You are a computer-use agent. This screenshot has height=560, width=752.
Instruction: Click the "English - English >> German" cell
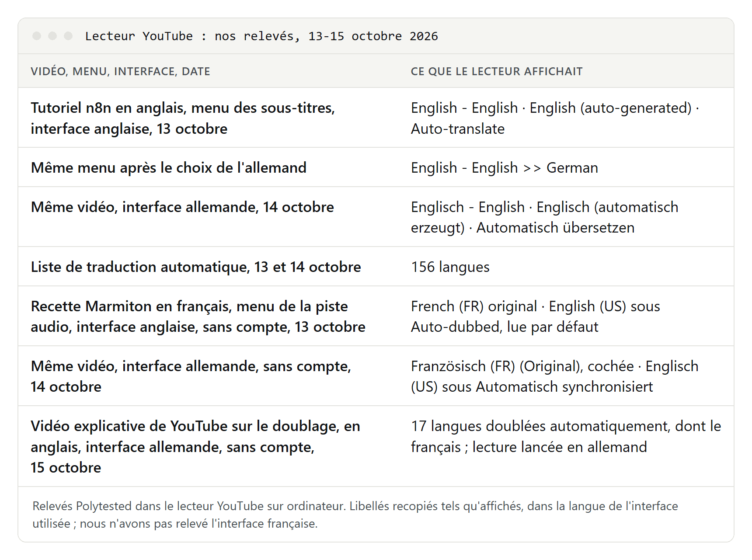tap(505, 167)
